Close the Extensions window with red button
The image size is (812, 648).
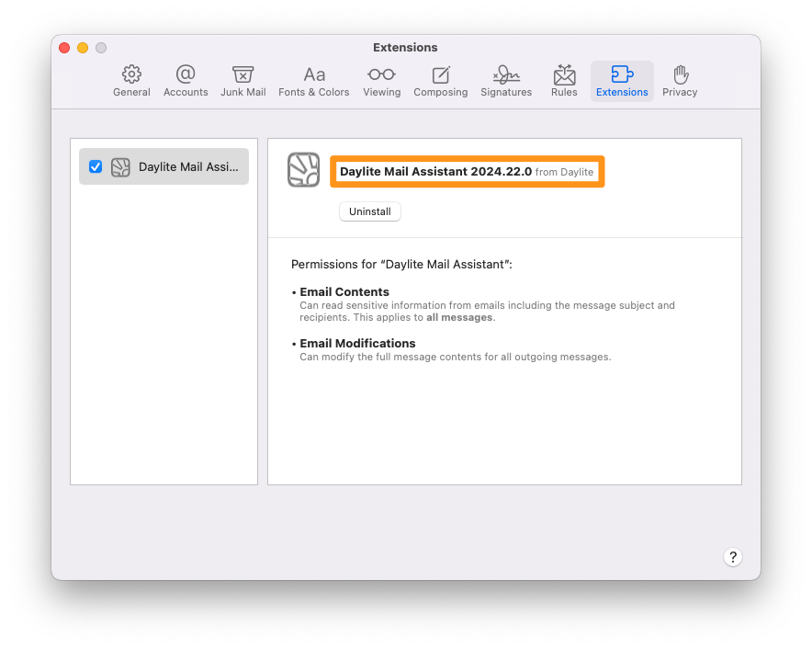pos(64,48)
